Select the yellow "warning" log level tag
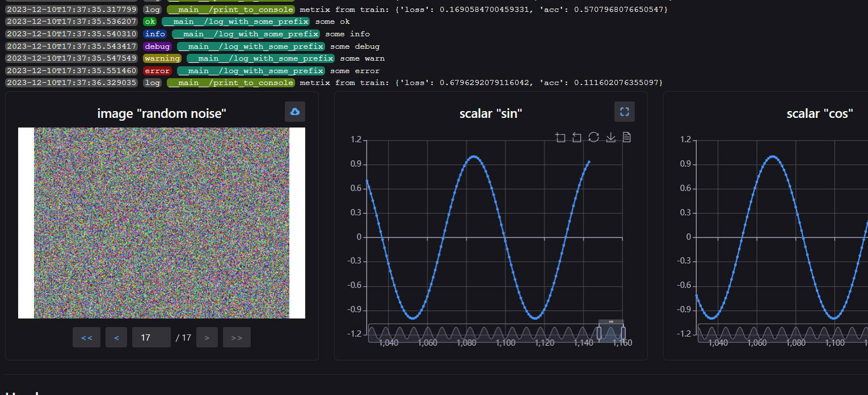This screenshot has width=868, height=395. 162,58
